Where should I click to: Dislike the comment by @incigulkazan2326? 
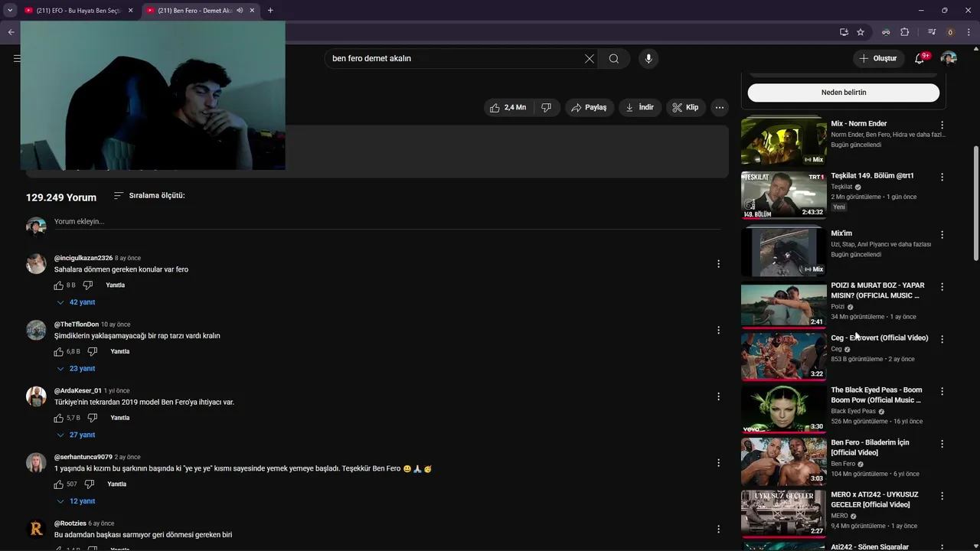pos(87,285)
